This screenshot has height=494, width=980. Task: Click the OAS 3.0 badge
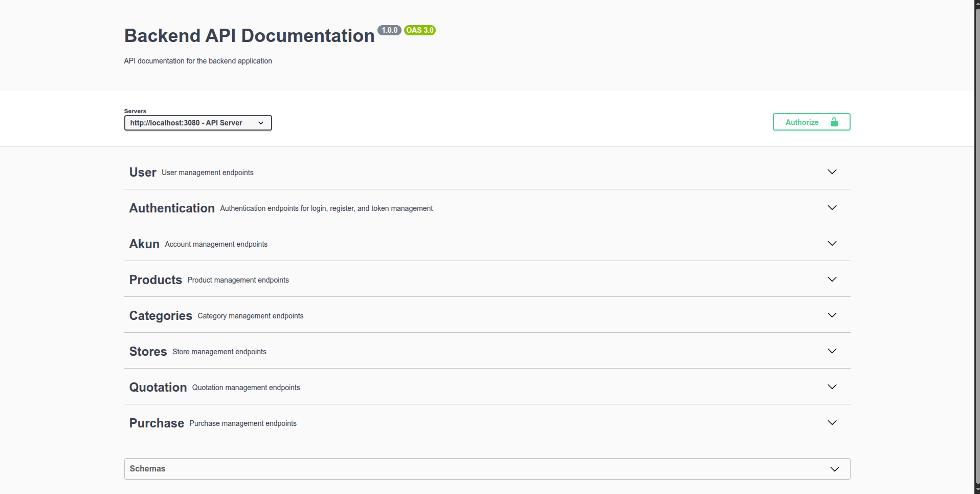tap(420, 30)
